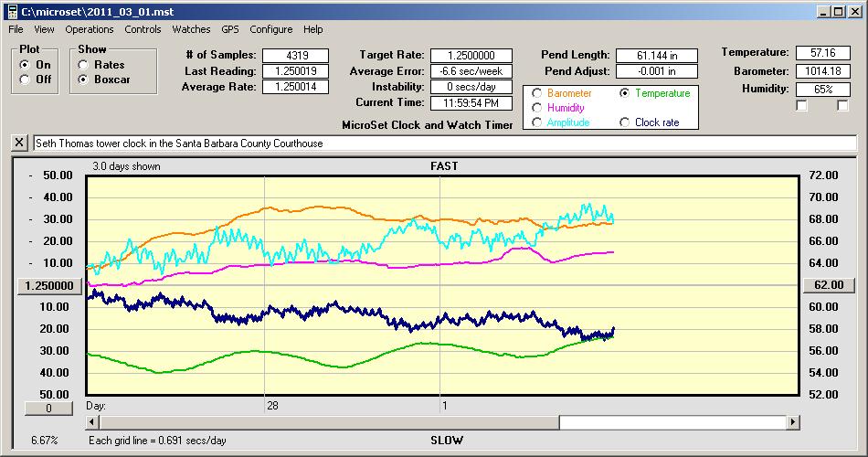Click the scrollbar right arrow

point(793,422)
